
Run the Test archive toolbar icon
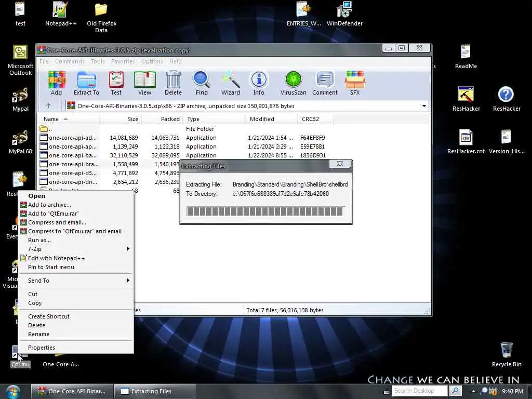pyautogui.click(x=116, y=83)
